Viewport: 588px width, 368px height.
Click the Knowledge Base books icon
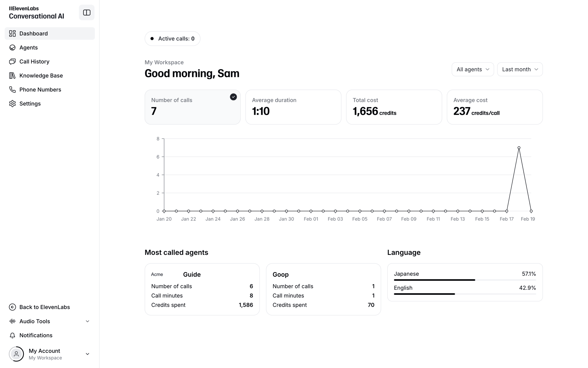point(12,75)
